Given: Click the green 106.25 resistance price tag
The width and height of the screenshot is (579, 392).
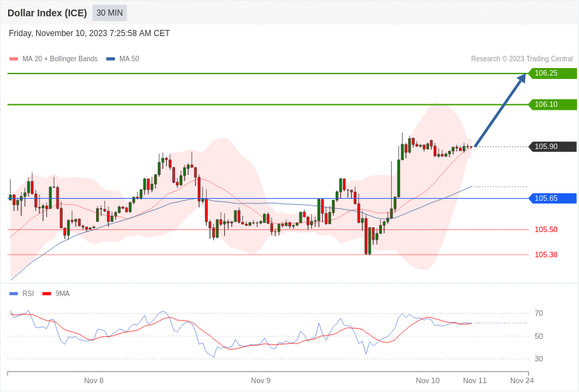Looking at the screenshot, I should (x=552, y=73).
